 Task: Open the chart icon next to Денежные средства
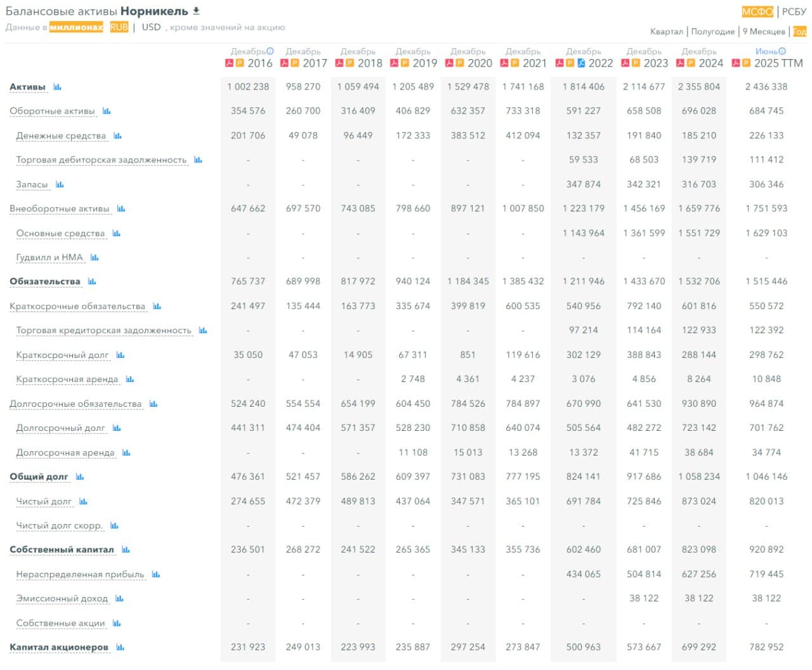[x=117, y=136]
